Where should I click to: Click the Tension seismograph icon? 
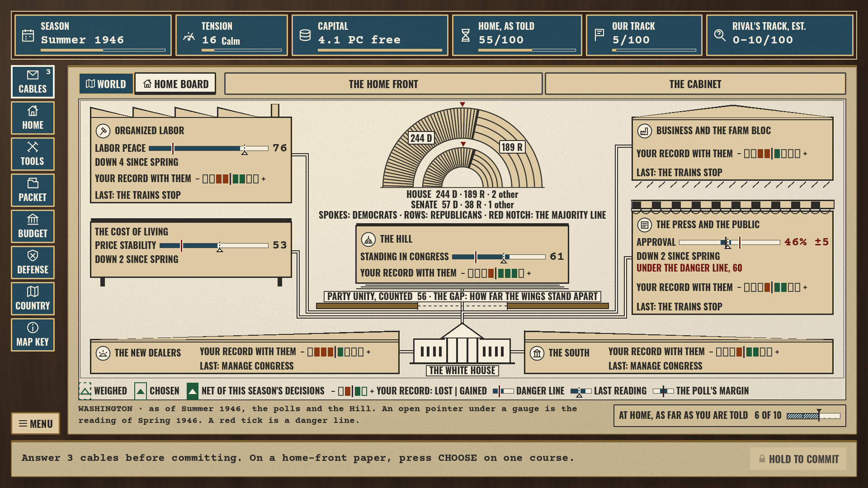[189, 36]
